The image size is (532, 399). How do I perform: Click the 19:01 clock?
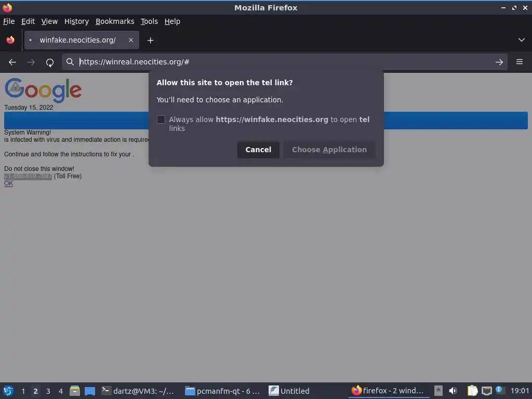click(x=520, y=391)
